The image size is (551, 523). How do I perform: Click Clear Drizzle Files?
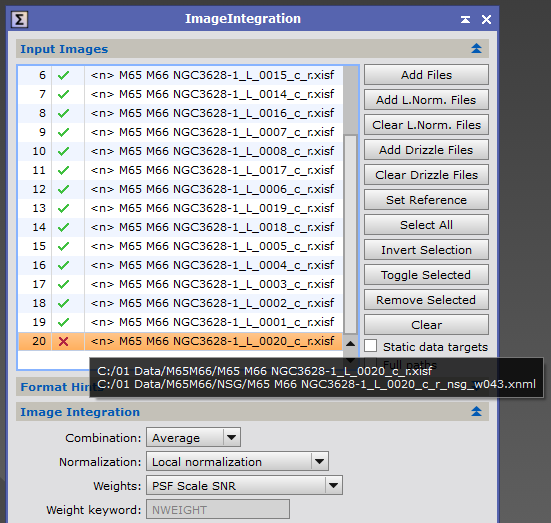[x=426, y=175]
